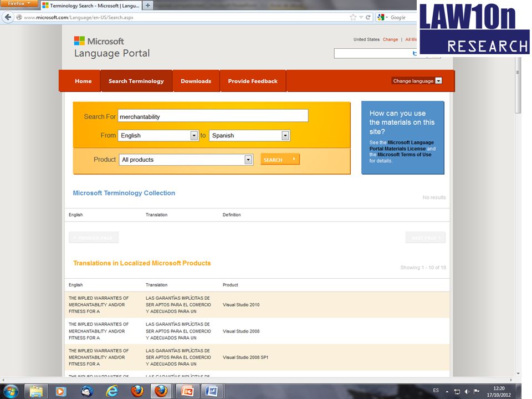Image resolution: width=532 pixels, height=399 pixels.
Task: Click the Showing 1 - 10 of 19 text
Action: click(x=423, y=268)
